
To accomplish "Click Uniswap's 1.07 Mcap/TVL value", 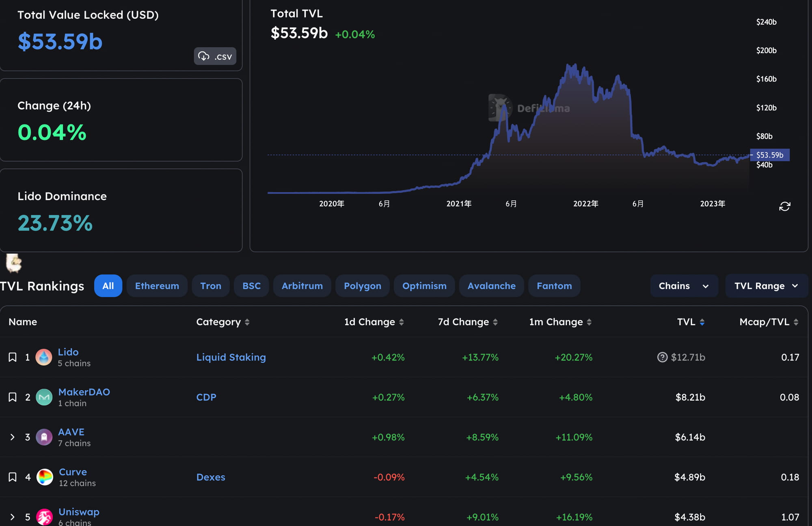I will [790, 517].
